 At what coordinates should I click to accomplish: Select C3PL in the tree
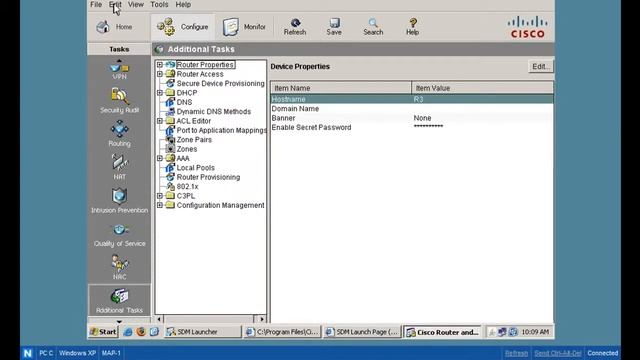pos(186,196)
